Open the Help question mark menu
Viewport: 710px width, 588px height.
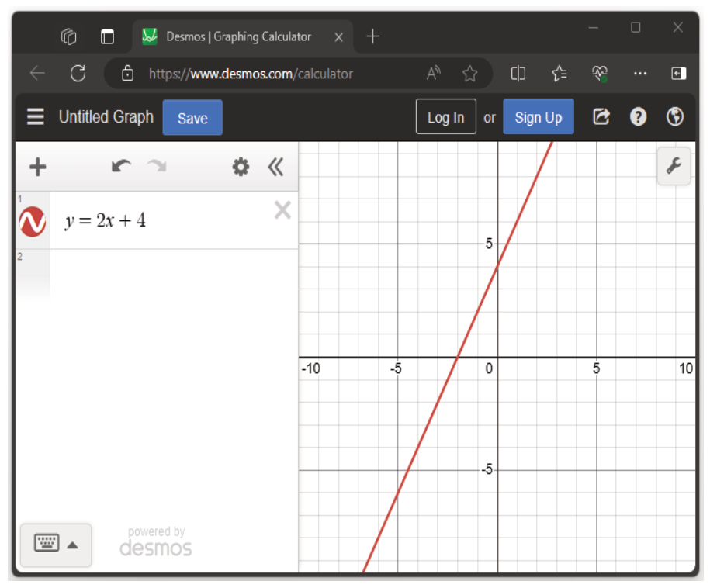click(x=638, y=117)
